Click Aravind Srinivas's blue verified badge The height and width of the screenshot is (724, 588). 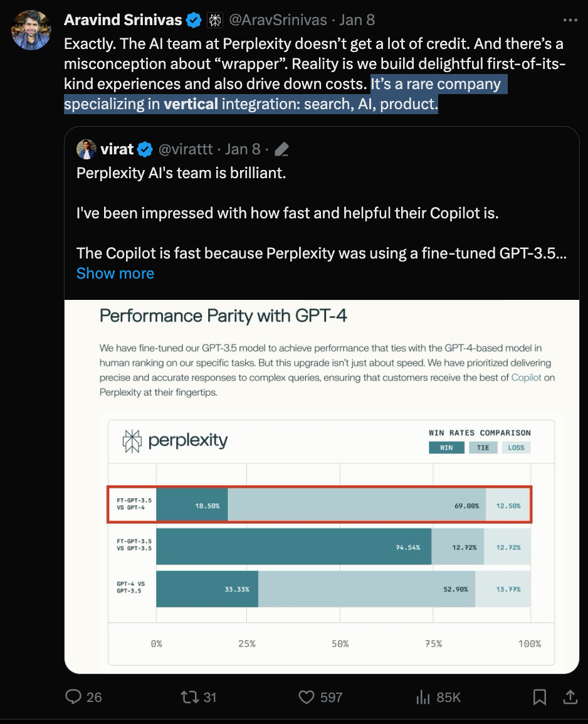pyautogui.click(x=194, y=20)
